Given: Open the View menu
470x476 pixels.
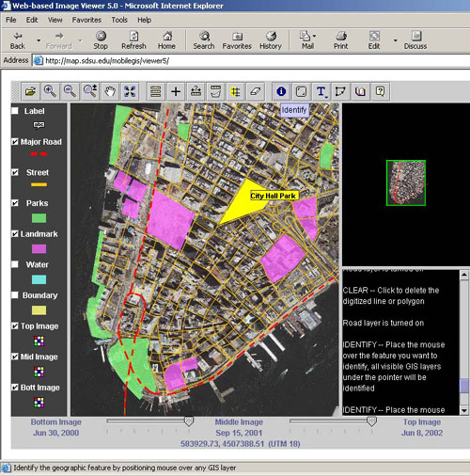Looking at the screenshot, I should (x=55, y=20).
